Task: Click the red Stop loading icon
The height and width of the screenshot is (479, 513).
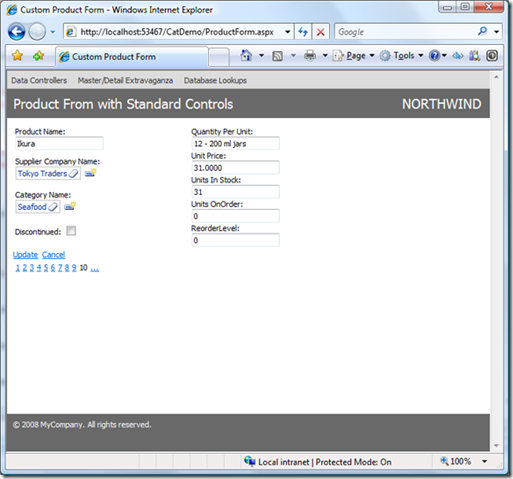Action: (x=320, y=32)
